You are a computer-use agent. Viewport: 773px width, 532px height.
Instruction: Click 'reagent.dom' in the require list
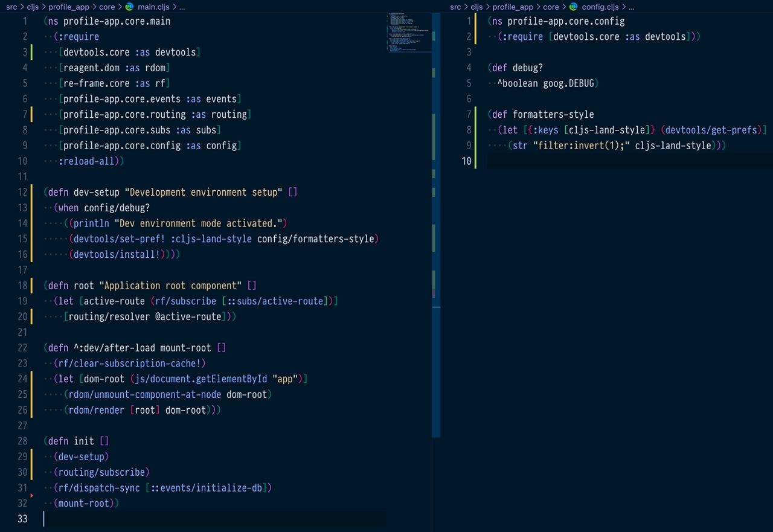pos(91,68)
